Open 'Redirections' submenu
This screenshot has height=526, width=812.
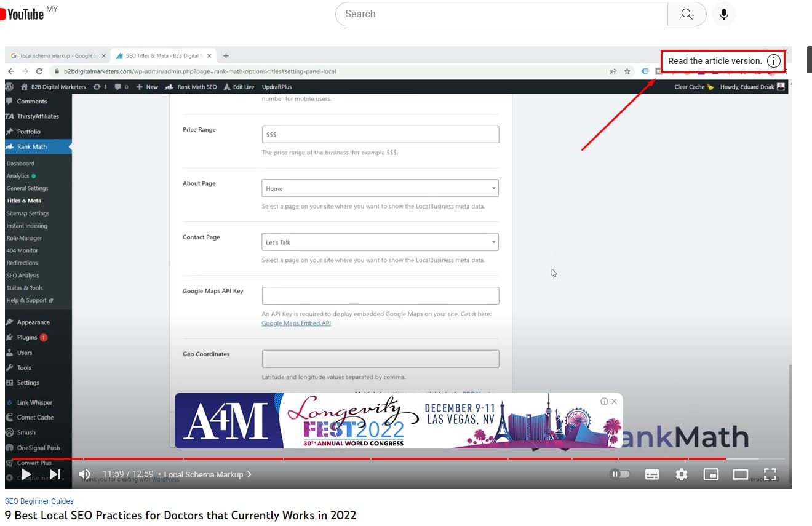(x=22, y=263)
